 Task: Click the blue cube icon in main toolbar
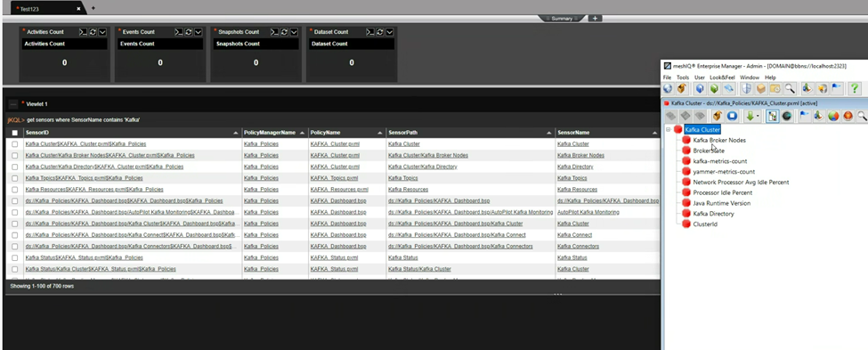(700, 88)
